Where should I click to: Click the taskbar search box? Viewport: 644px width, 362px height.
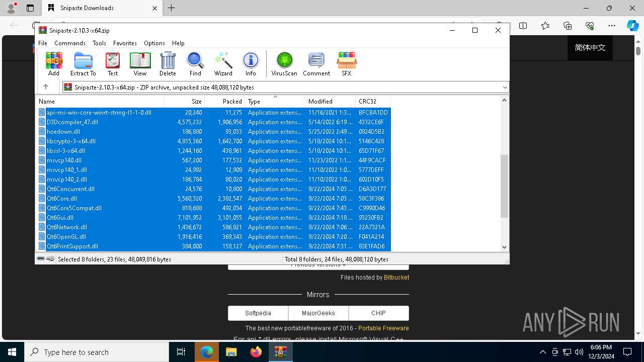(97, 352)
